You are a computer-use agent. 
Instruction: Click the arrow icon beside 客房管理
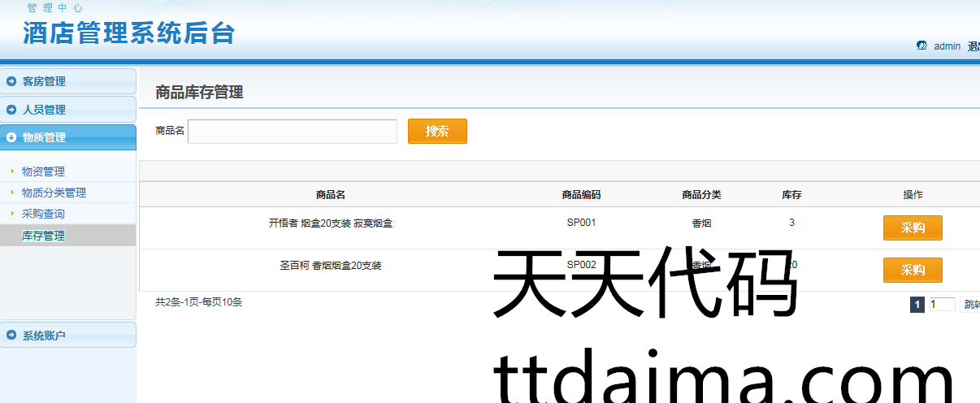click(11, 81)
